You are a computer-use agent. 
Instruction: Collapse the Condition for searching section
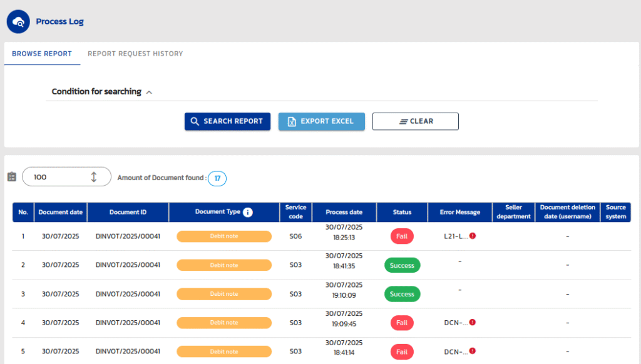(149, 91)
